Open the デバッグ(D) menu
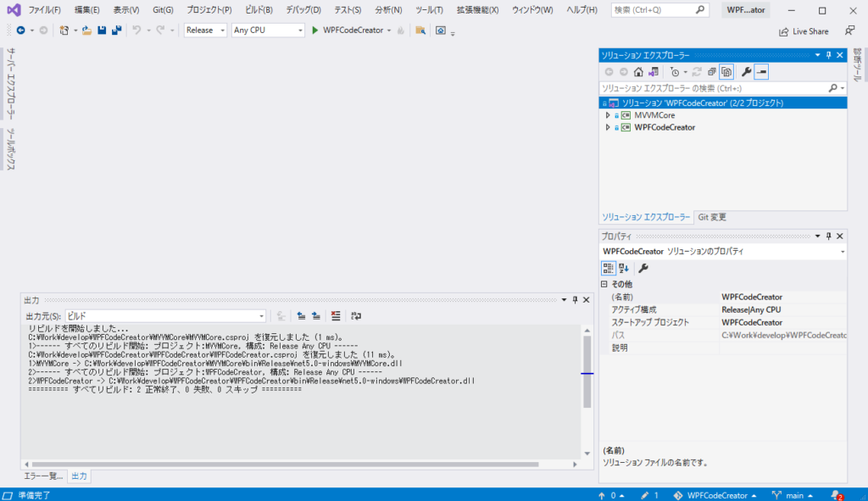868x501 pixels. (303, 10)
